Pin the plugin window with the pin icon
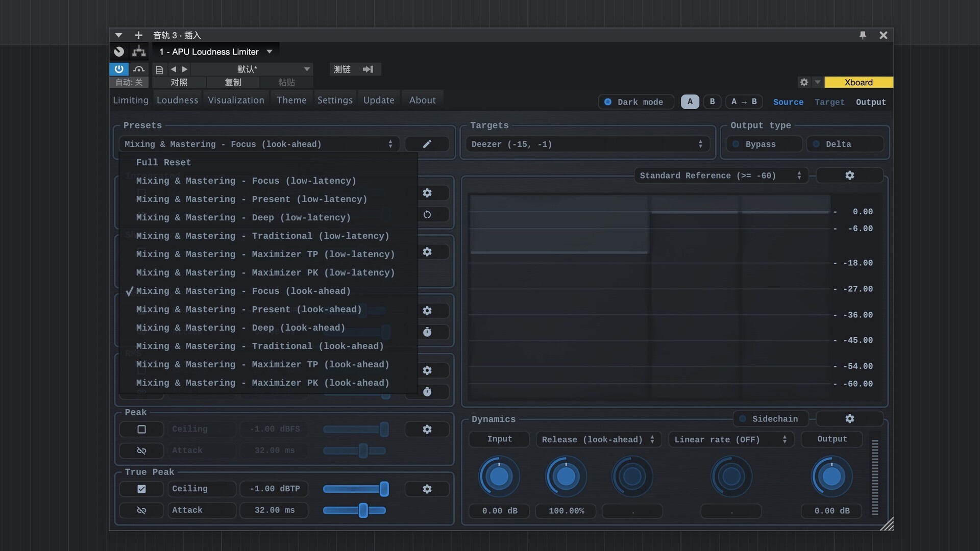 coord(863,35)
